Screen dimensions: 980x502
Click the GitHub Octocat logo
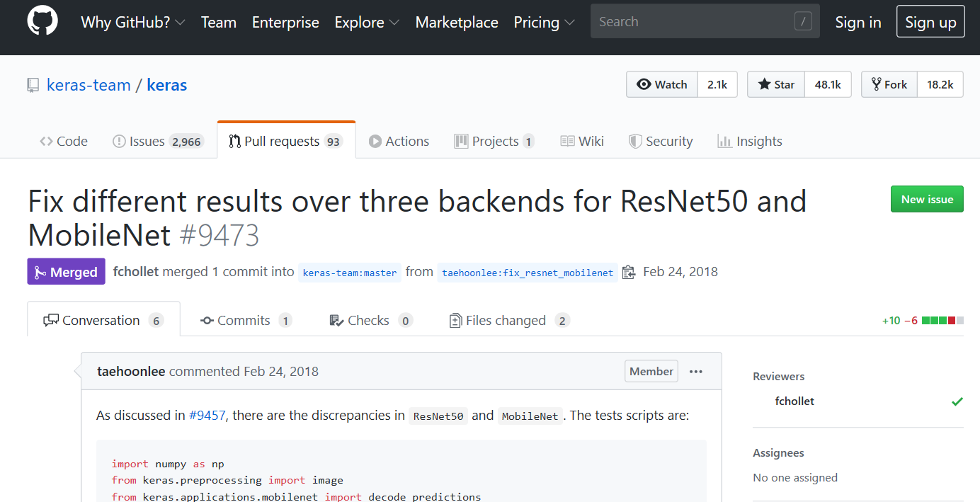(42, 22)
